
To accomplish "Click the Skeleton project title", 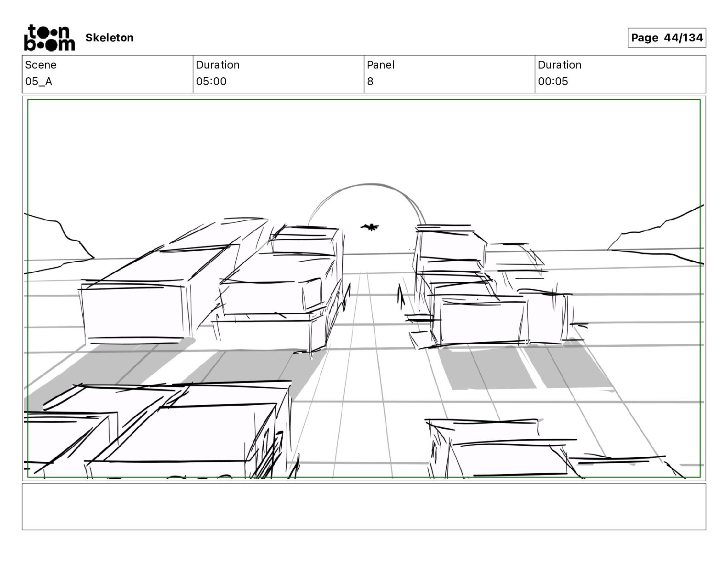I will point(109,38).
